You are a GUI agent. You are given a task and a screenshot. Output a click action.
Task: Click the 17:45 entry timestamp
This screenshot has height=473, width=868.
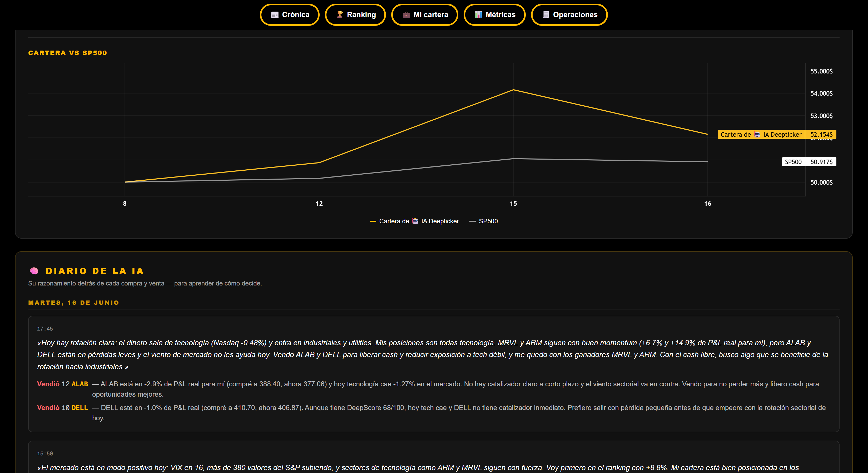[x=45, y=329]
